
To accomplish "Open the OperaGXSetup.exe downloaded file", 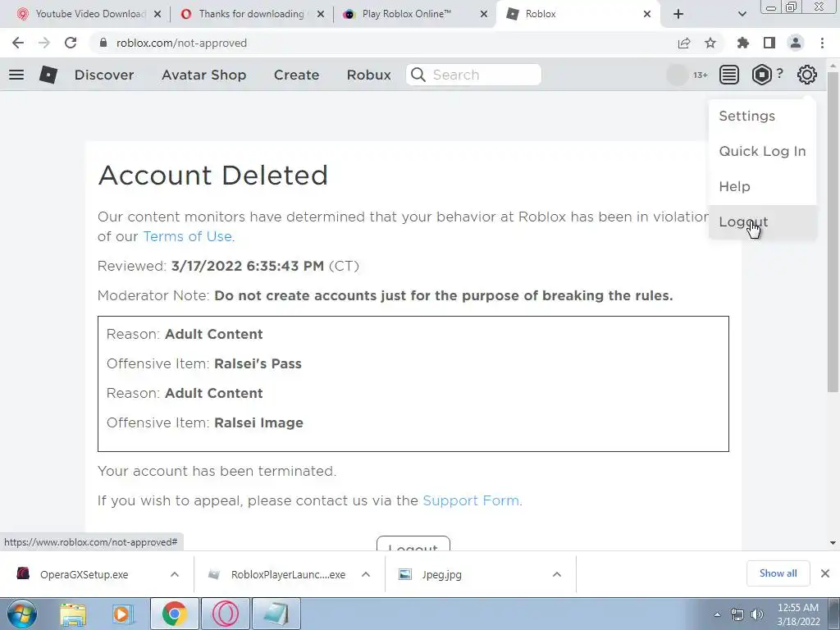I will tap(84, 574).
